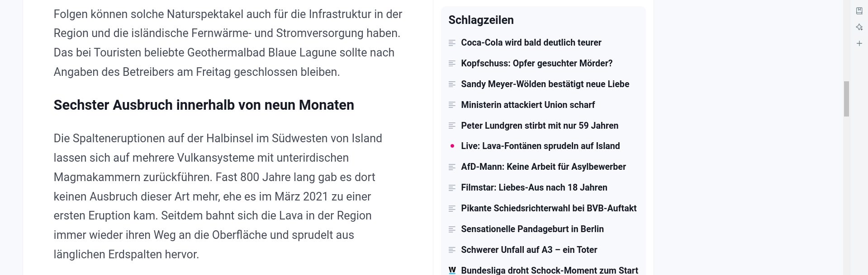
Task: Open 'AfD-Mann: Keine Arbeit für Asylbewerber' link
Action: (x=543, y=167)
